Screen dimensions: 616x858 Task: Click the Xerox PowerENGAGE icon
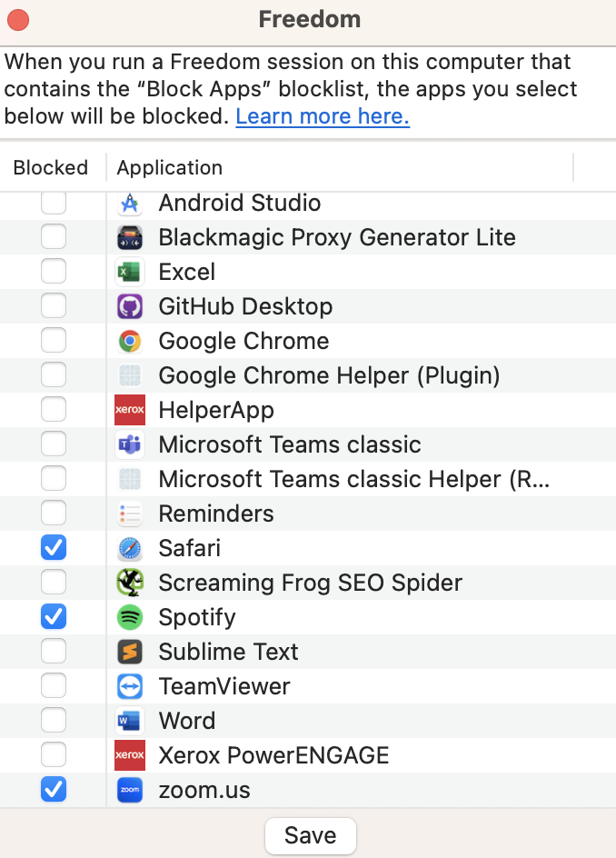[x=130, y=755]
